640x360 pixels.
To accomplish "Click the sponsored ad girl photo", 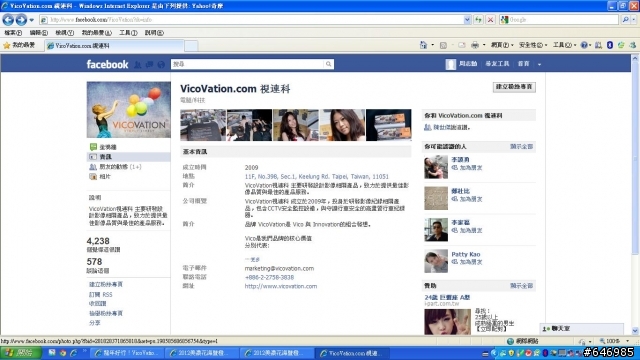I will (447, 322).
